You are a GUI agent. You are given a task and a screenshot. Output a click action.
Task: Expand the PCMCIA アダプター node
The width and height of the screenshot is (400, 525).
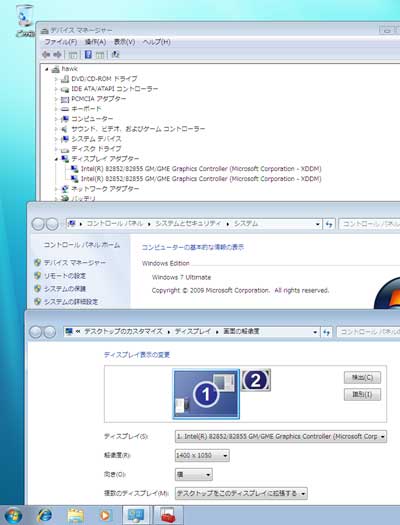pos(56,99)
